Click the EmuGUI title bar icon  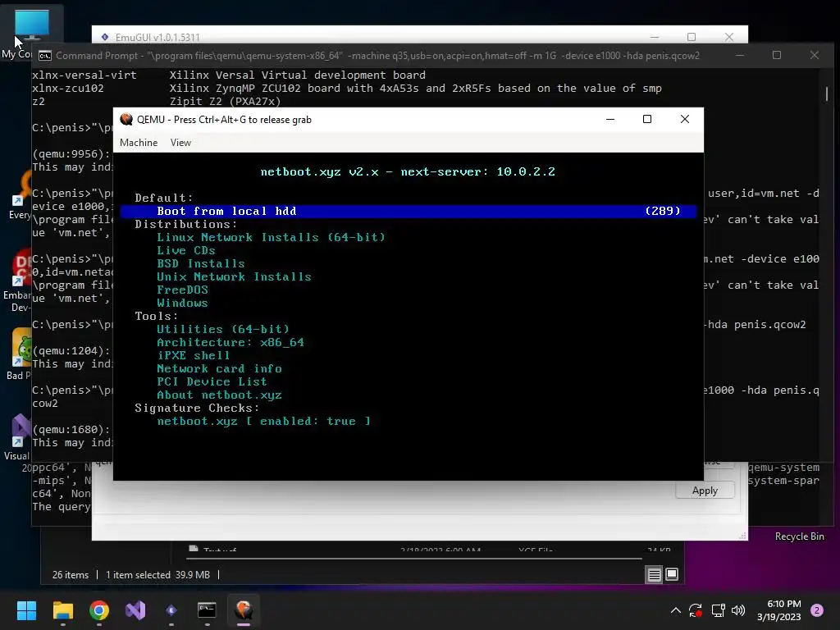tap(105, 37)
